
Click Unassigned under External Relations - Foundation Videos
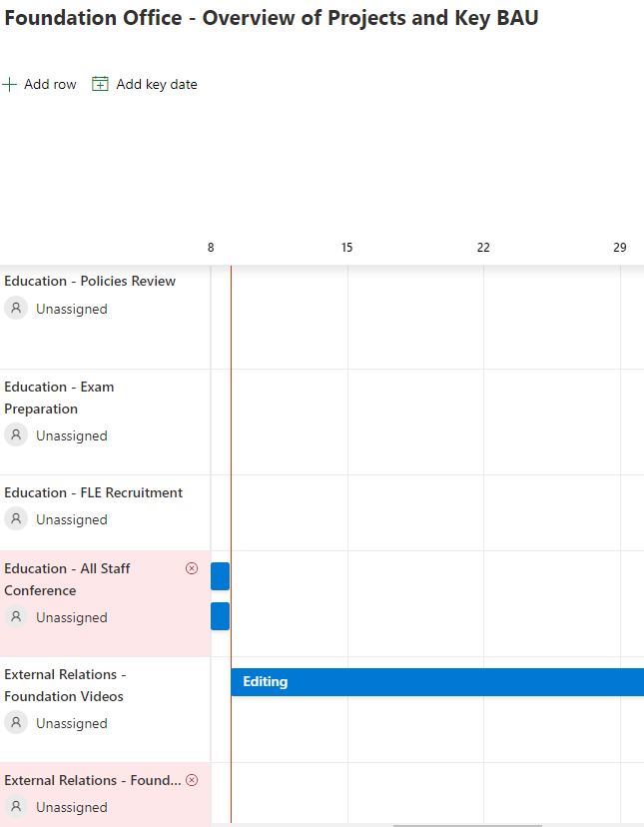pyautogui.click(x=72, y=723)
